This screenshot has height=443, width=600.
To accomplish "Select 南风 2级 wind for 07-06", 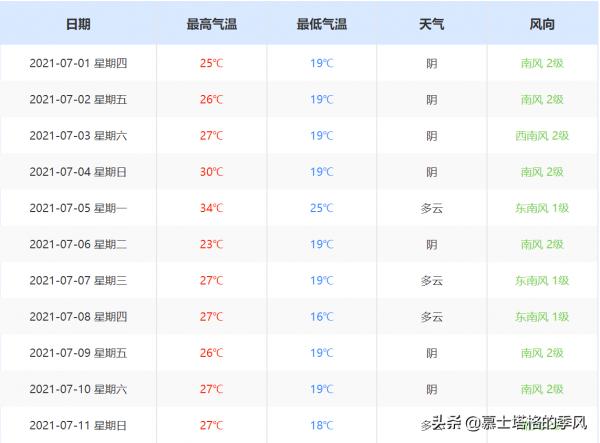I will click(x=542, y=244).
